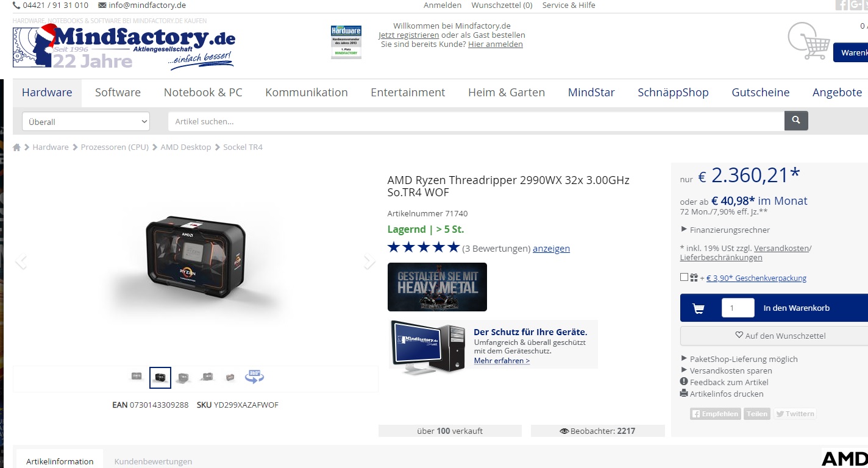
Task: Select the fifth product thumbnail
Action: (x=230, y=377)
